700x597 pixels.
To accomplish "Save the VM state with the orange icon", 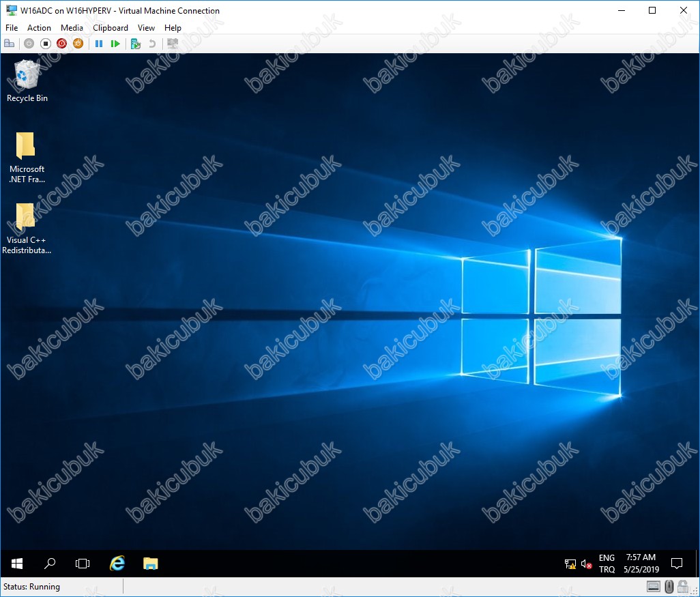I will tap(78, 43).
